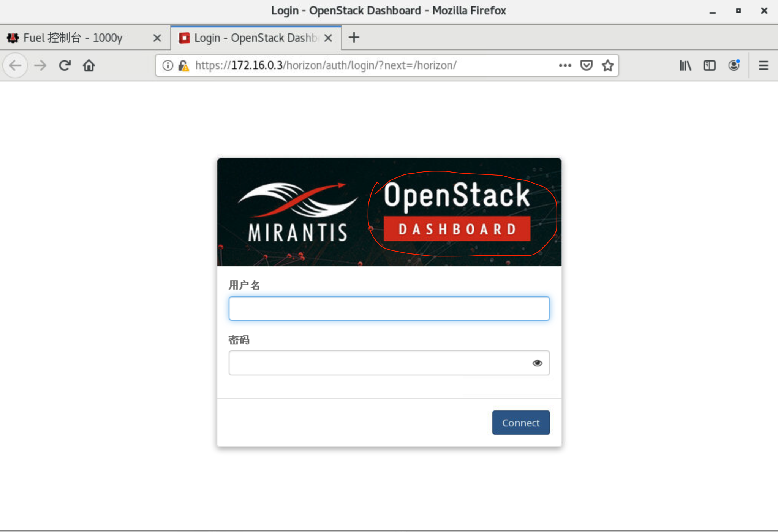
Task: Open the Library bookmarks and history
Action: click(x=685, y=65)
